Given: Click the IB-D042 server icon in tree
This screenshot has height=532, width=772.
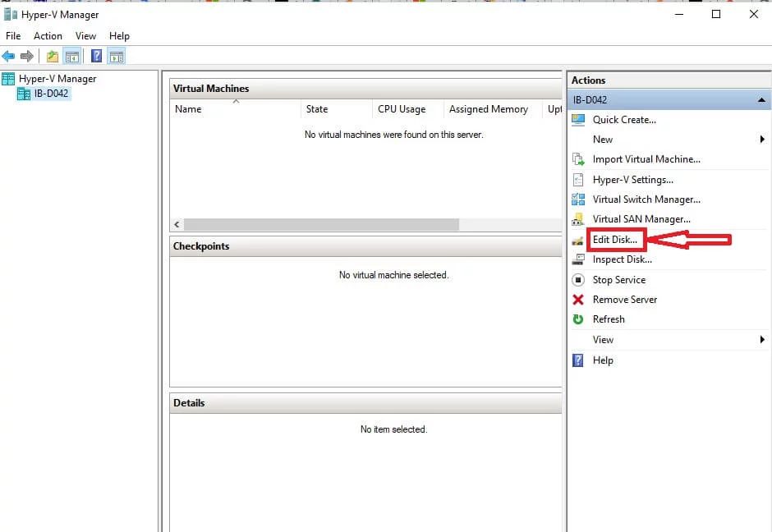Looking at the screenshot, I should pos(24,94).
